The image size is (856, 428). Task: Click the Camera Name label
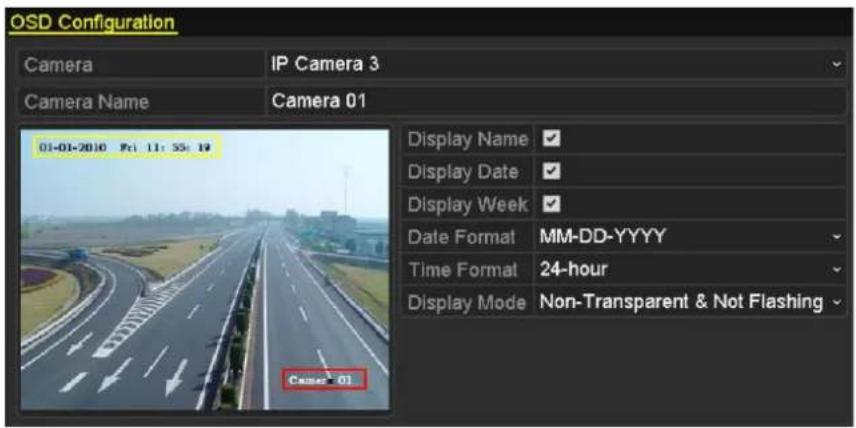(x=86, y=102)
